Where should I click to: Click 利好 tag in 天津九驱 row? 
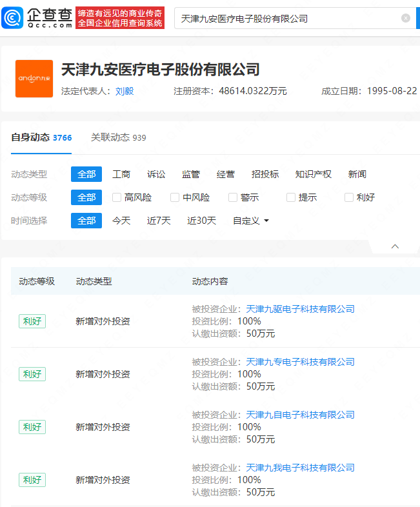click(32, 321)
